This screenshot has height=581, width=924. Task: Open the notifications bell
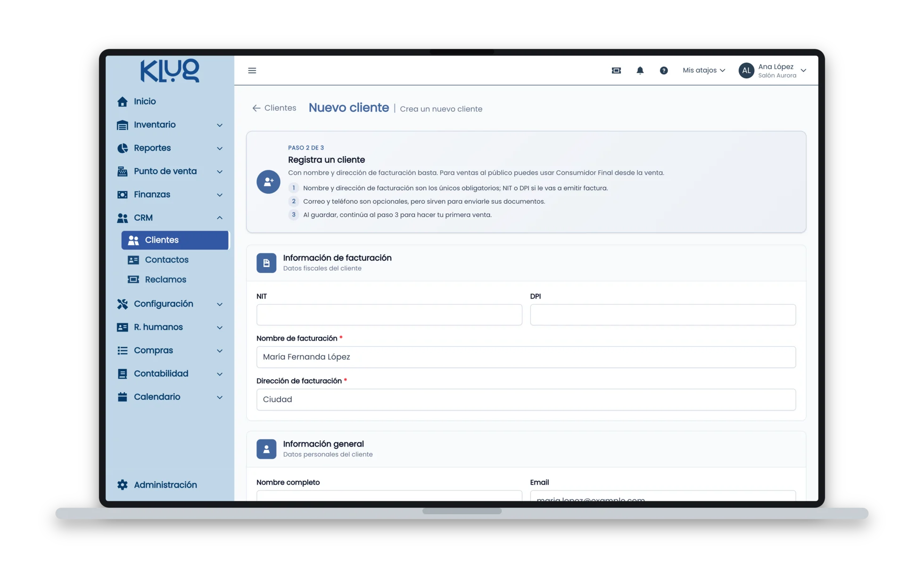(x=640, y=70)
